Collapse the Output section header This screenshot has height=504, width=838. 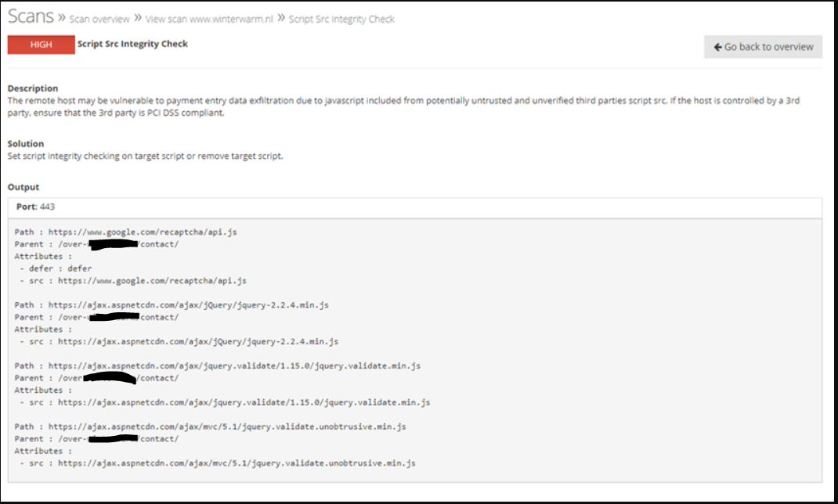[26, 188]
